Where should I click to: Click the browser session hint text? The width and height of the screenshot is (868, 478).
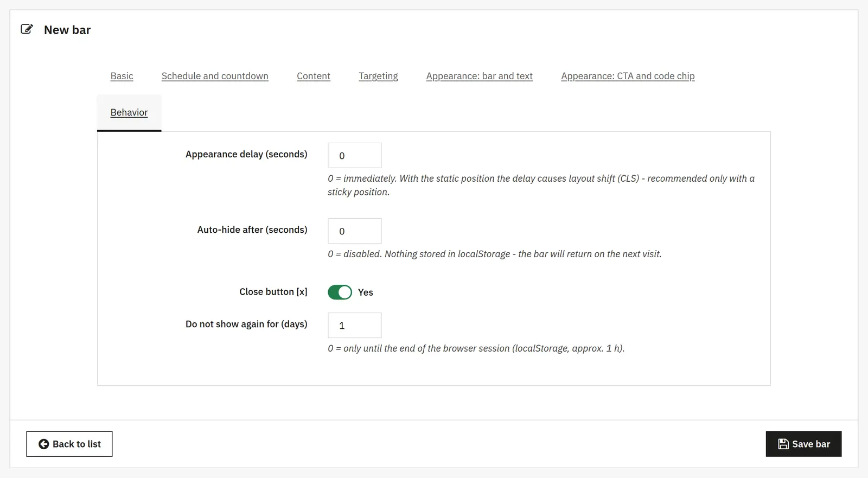[476, 348]
